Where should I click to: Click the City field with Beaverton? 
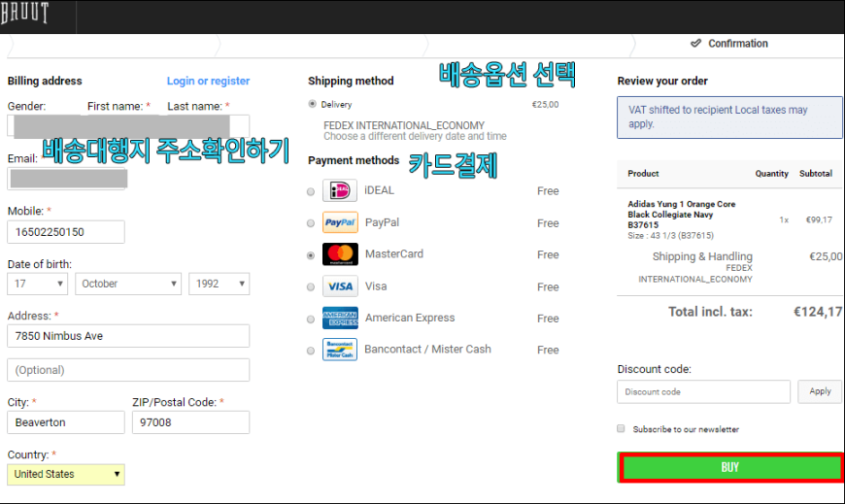pyautogui.click(x=66, y=422)
